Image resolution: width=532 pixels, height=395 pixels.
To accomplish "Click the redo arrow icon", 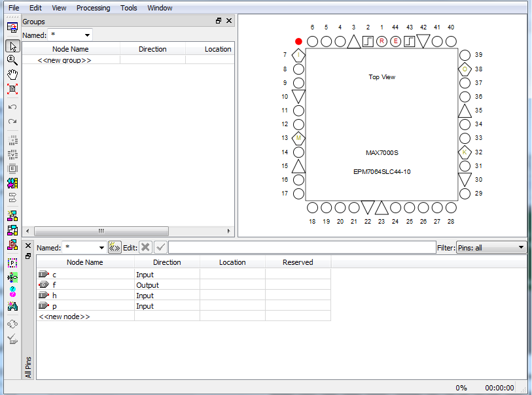I will coord(12,122).
